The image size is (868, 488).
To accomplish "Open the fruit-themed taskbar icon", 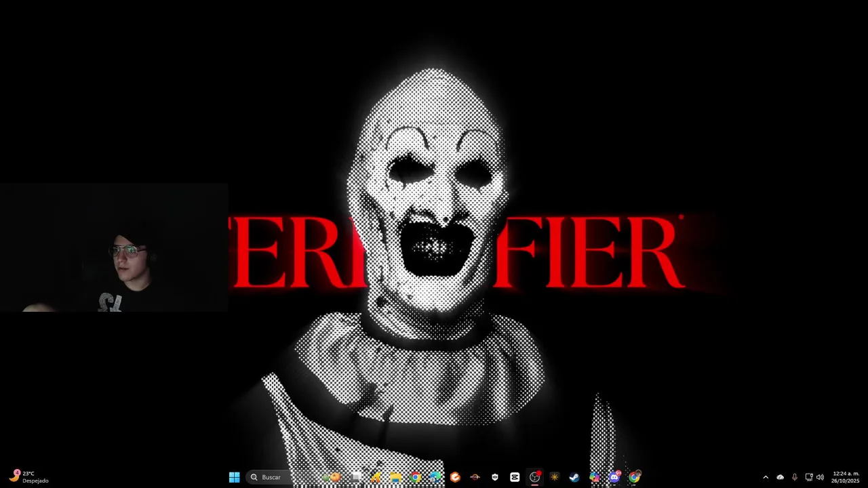I will tap(332, 477).
